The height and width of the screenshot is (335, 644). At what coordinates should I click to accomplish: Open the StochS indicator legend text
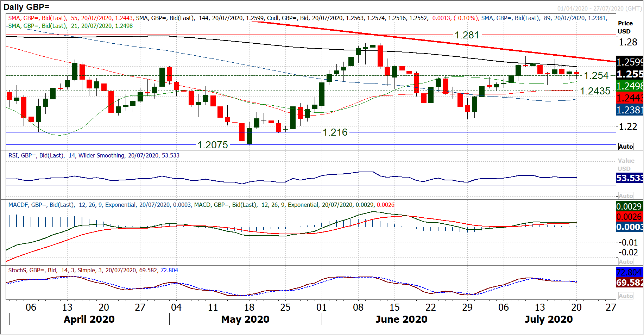click(93, 270)
